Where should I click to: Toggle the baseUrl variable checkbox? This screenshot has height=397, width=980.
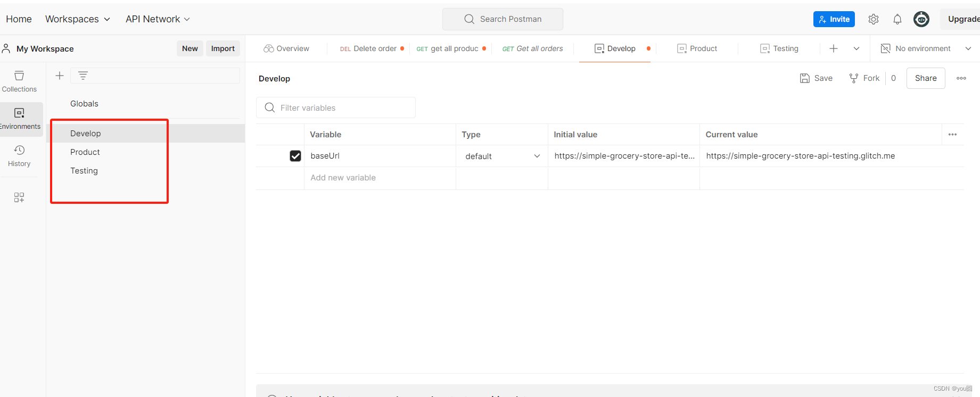[x=295, y=156]
